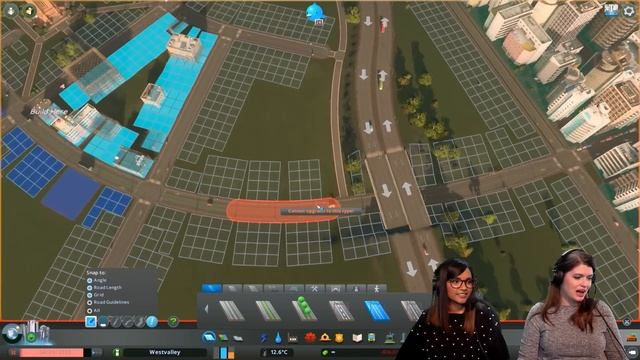Select the upgrade road exclamation tool
Screen dimensions: 640x360
point(152,322)
